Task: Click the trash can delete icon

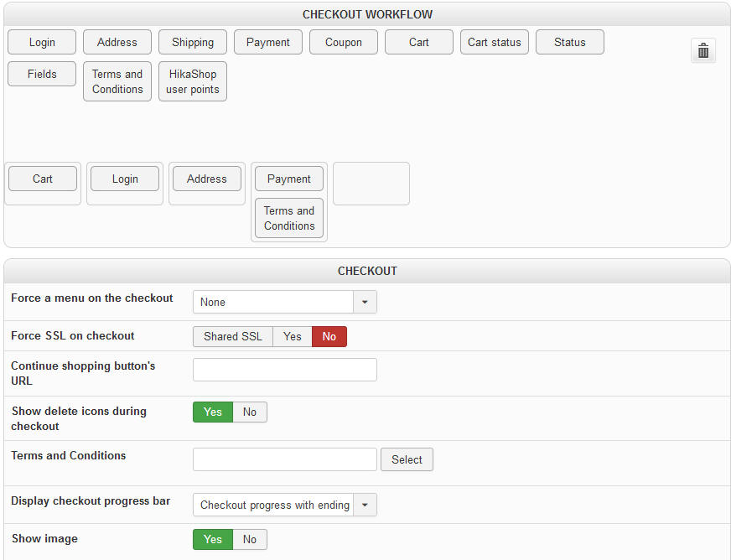Action: pos(702,51)
